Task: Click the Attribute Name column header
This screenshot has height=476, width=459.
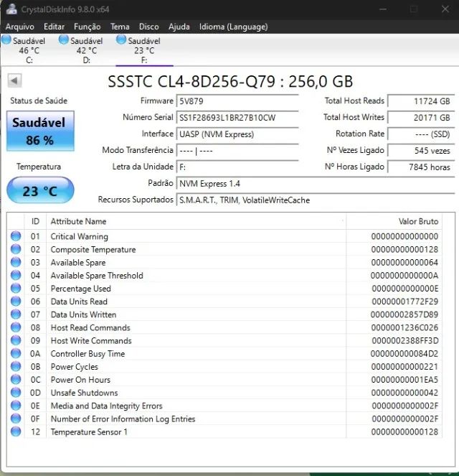Action: pyautogui.click(x=197, y=221)
